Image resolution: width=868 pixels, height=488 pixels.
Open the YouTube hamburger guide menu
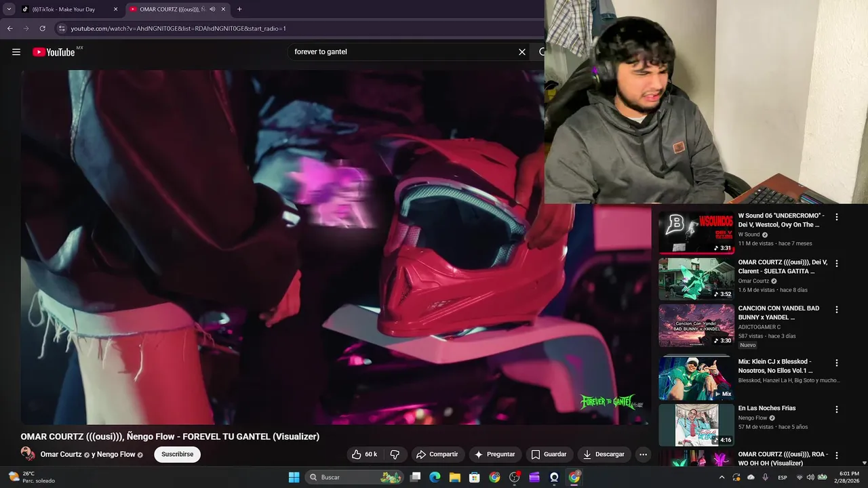click(x=16, y=52)
